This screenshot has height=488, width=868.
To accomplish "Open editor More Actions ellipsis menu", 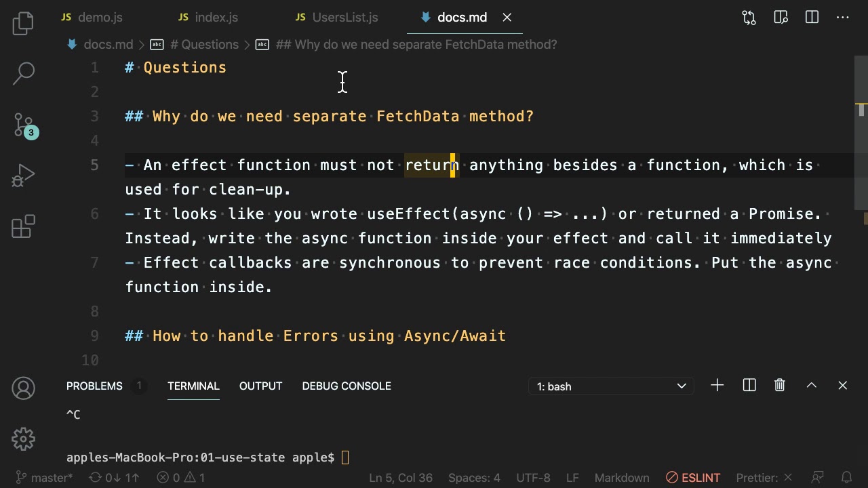I will [x=843, y=18].
